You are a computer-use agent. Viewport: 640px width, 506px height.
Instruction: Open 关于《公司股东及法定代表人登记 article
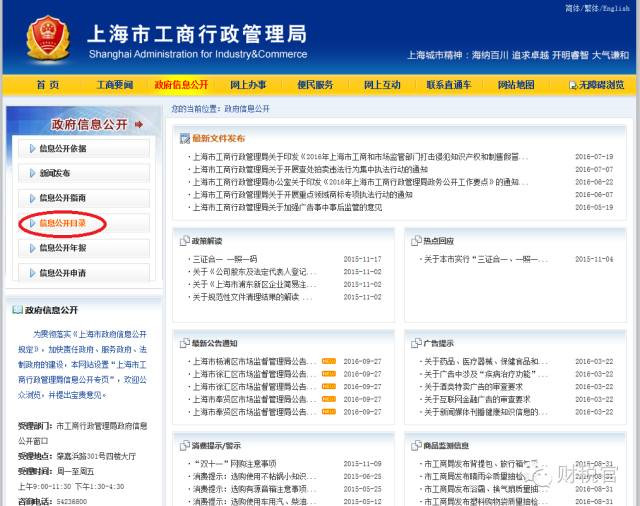254,272
